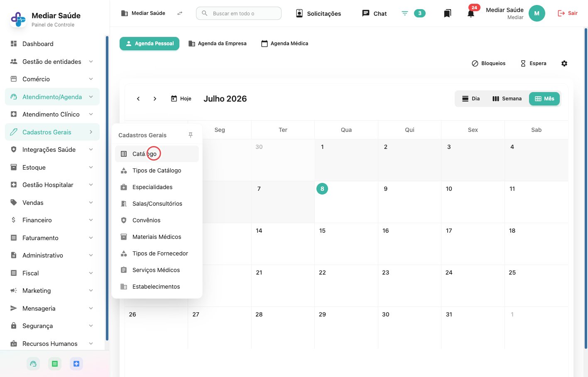This screenshot has width=588, height=377.
Task: Open notifications bell with 24 badge
Action: click(x=470, y=13)
